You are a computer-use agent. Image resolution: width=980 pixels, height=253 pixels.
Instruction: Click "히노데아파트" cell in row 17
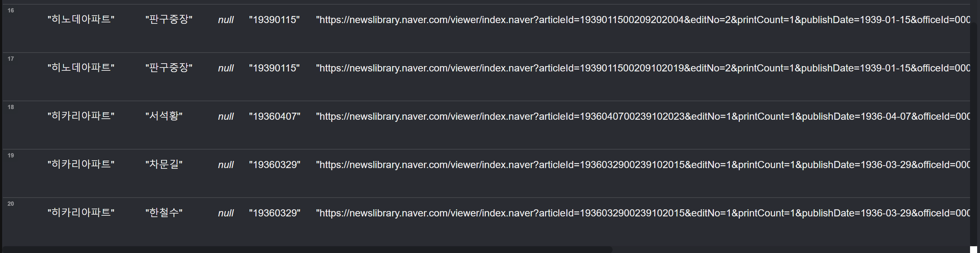pos(81,68)
